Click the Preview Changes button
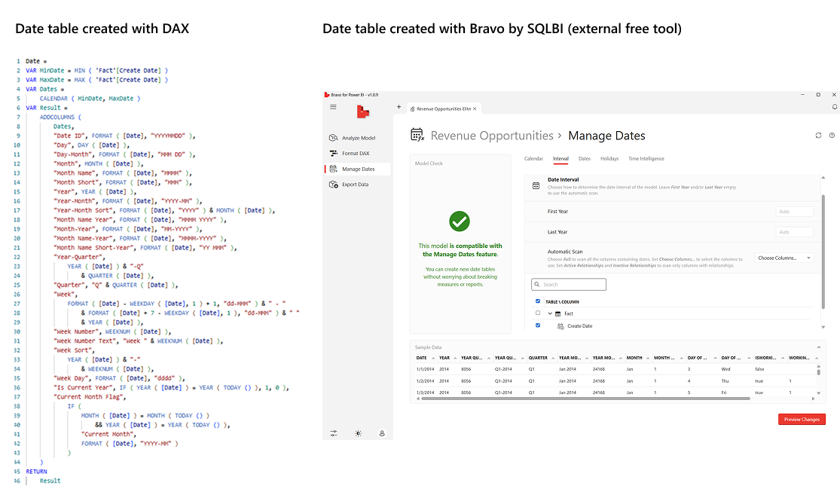840x504 pixels. click(802, 420)
